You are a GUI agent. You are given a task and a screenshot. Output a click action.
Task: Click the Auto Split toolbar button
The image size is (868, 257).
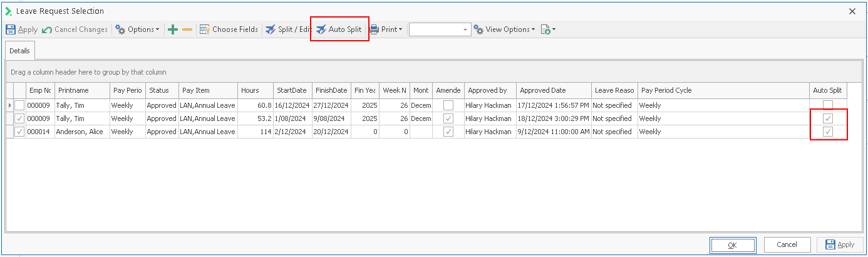click(x=339, y=29)
